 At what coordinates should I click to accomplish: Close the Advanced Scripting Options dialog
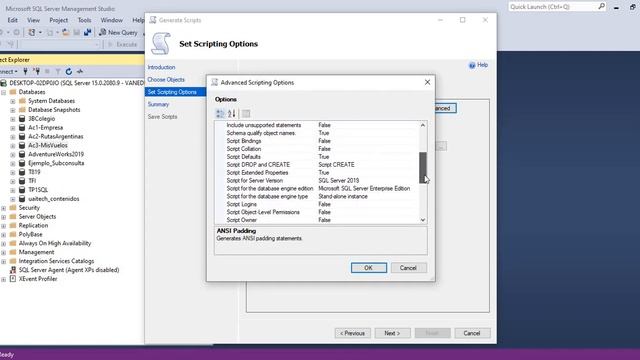pyautogui.click(x=427, y=82)
